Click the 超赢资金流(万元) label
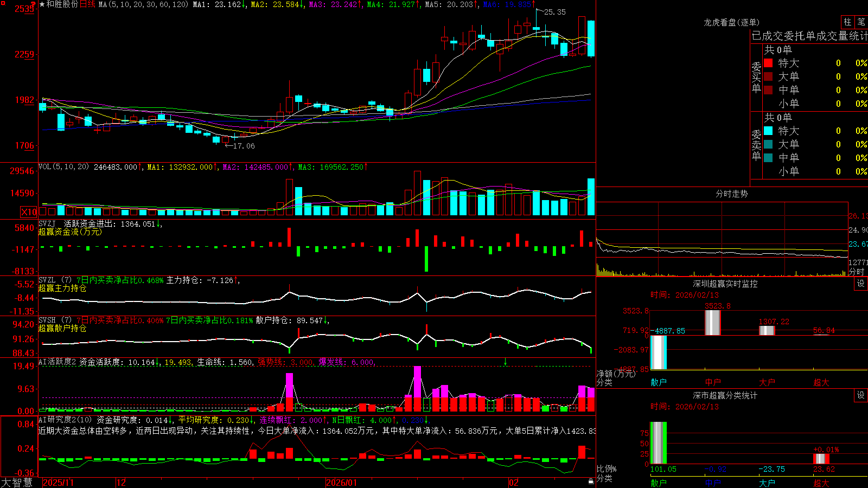Image resolution: width=868 pixels, height=488 pixels. coord(70,232)
